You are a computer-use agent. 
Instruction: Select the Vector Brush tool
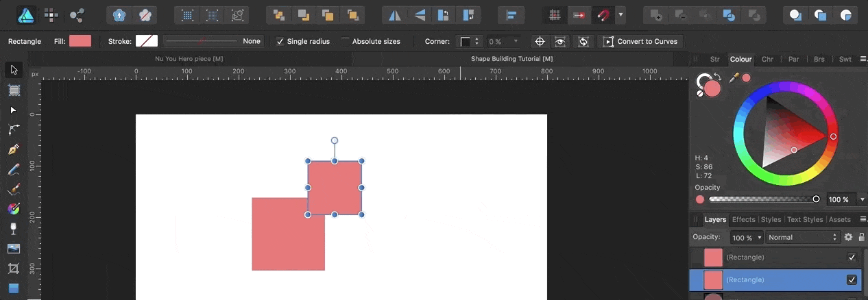click(x=14, y=189)
